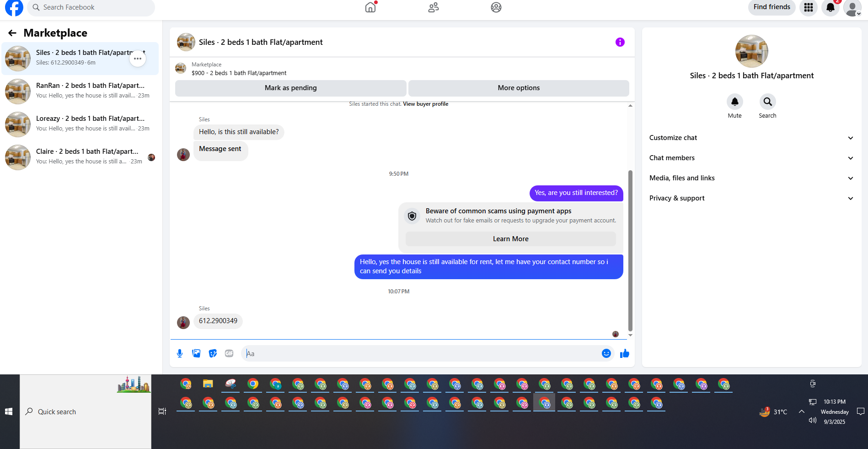Screen dimensions: 868x449
Task: Open the emoji picker in the message box
Action: click(x=606, y=353)
